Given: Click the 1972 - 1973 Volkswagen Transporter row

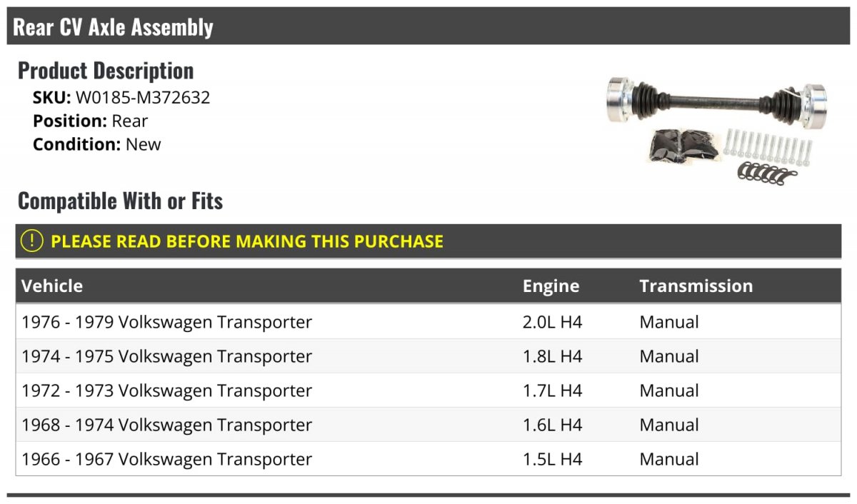Looking at the screenshot, I should point(428,390).
